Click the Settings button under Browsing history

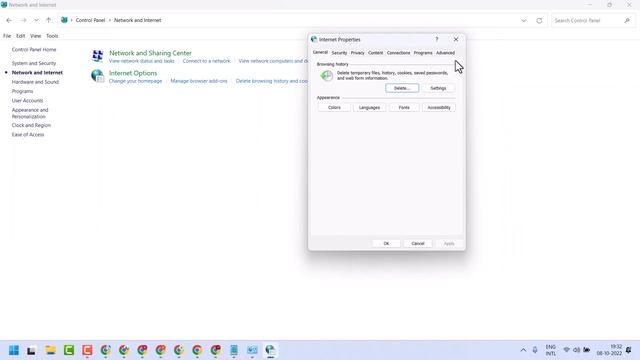point(438,88)
